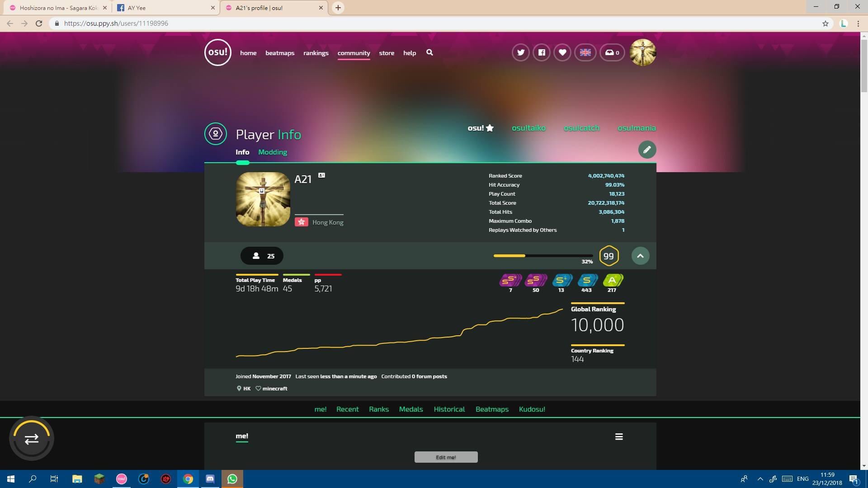The height and width of the screenshot is (488, 868).
Task: Switch to osu!mania mode
Action: 637,128
